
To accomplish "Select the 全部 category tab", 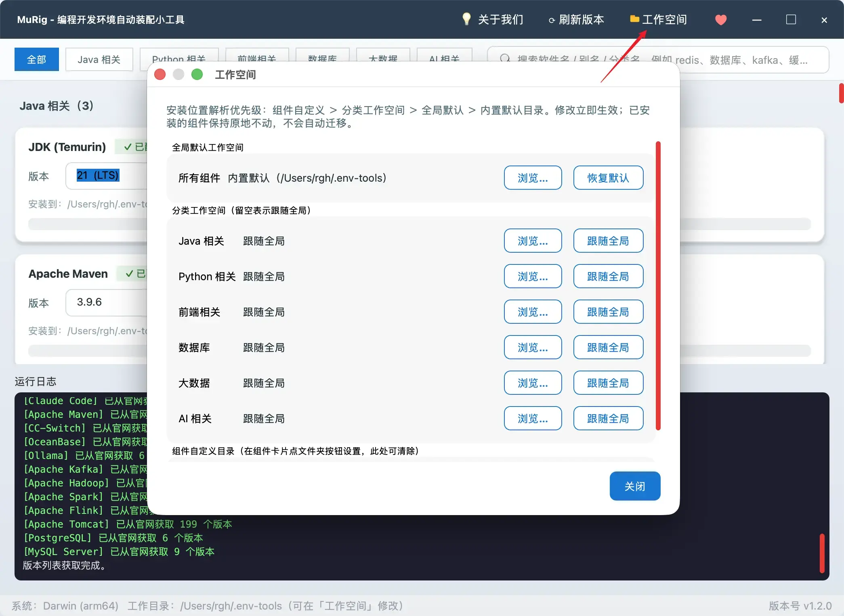I will (x=37, y=59).
